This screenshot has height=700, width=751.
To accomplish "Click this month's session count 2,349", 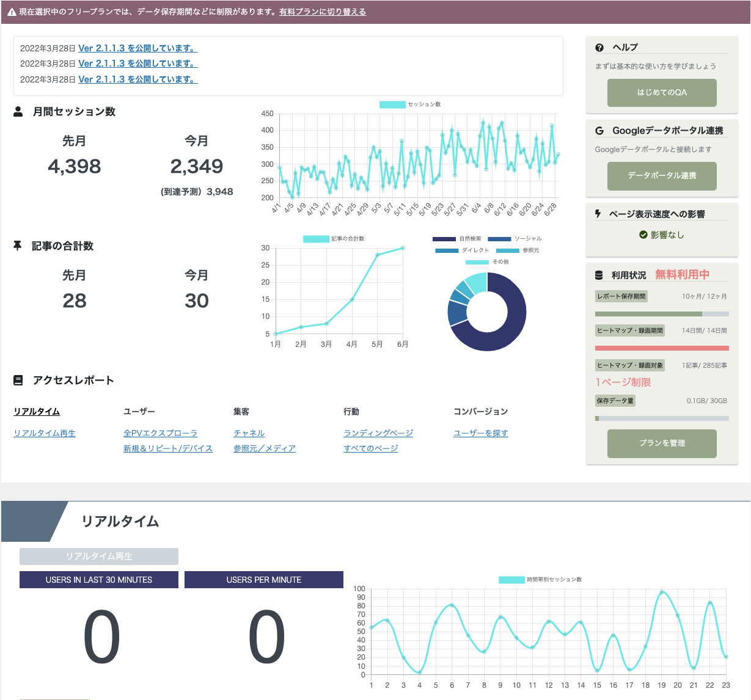I will (197, 166).
